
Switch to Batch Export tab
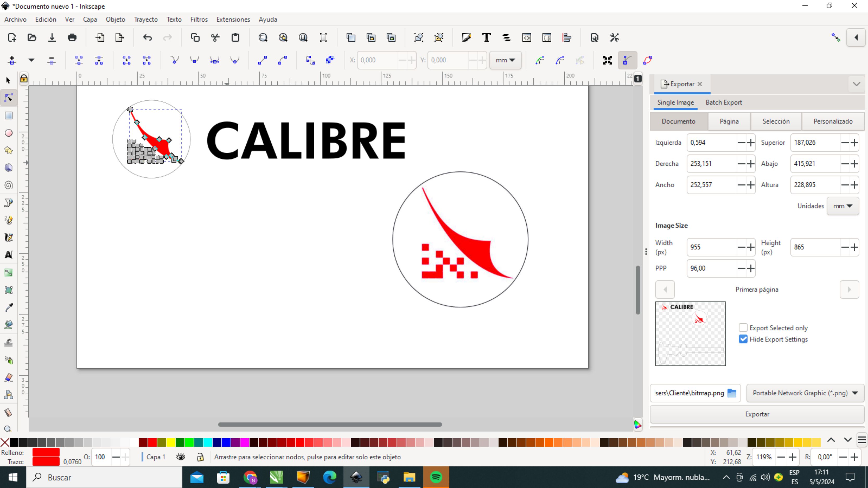point(724,102)
